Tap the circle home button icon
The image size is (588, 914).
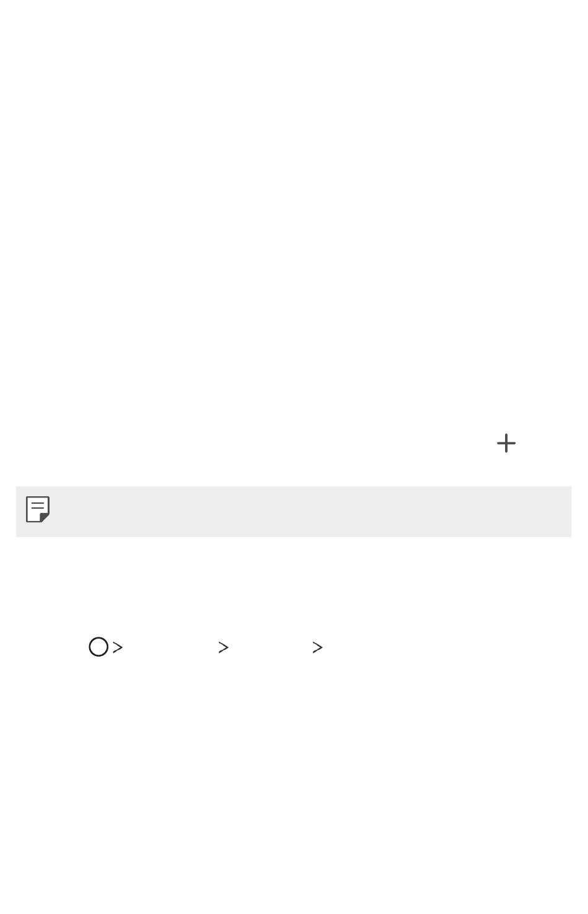pyautogui.click(x=98, y=647)
